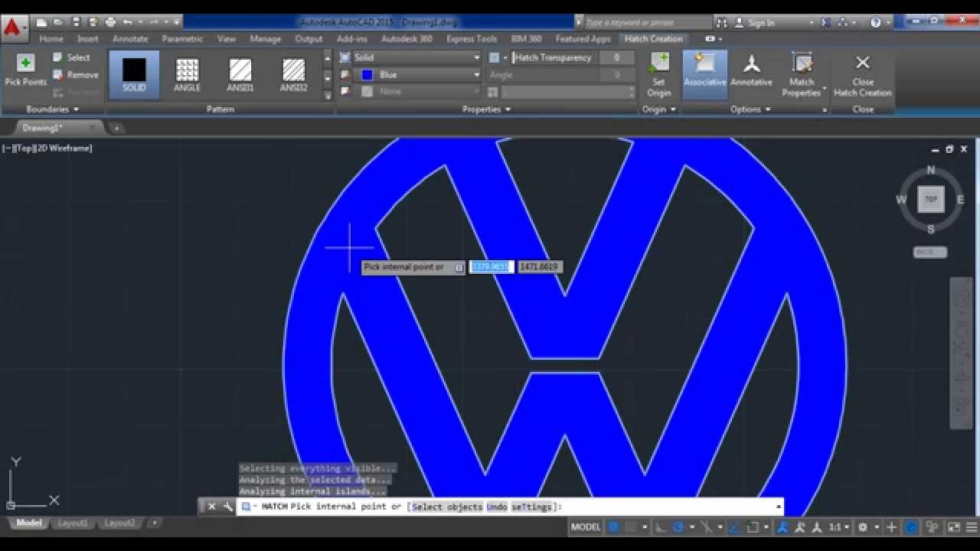Select the ANSI31 hatch pattern swatch

(x=240, y=74)
